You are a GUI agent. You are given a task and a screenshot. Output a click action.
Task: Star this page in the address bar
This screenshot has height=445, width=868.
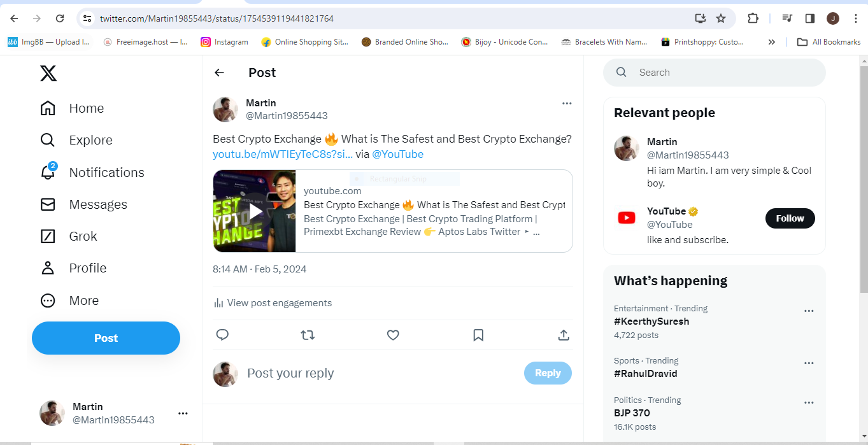pyautogui.click(x=721, y=18)
